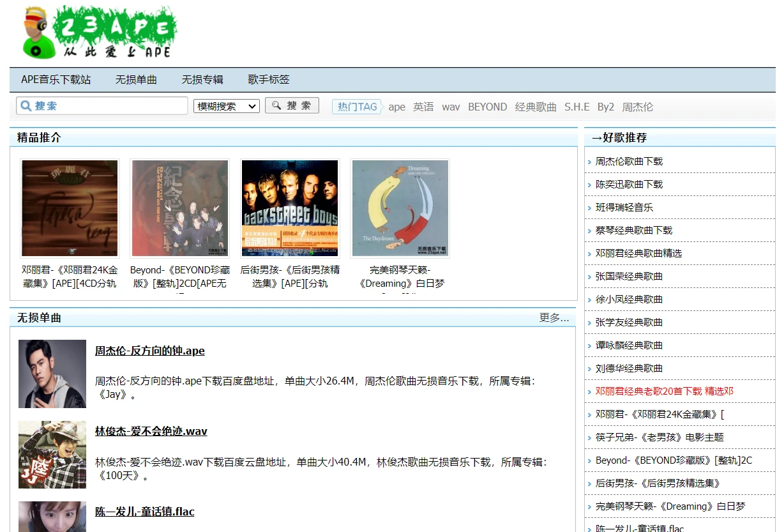
Task: Select the BEYOND hot tag
Action: click(487, 107)
